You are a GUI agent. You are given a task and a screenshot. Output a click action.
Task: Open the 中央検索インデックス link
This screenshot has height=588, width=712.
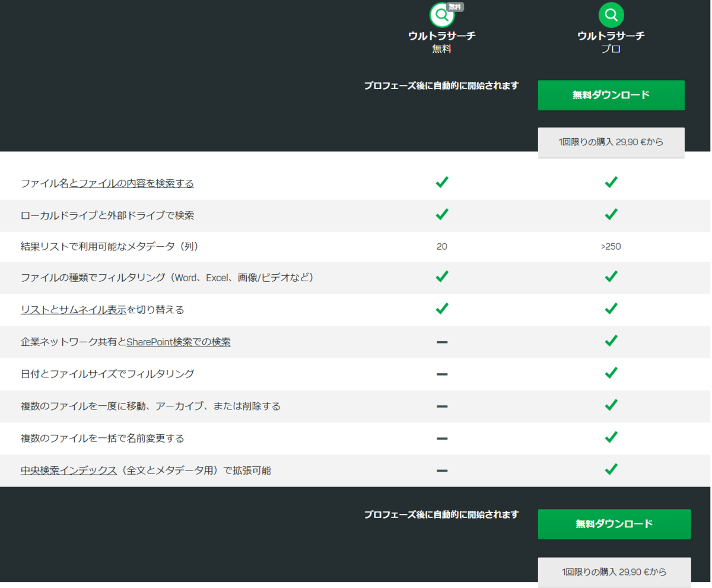click(x=68, y=471)
